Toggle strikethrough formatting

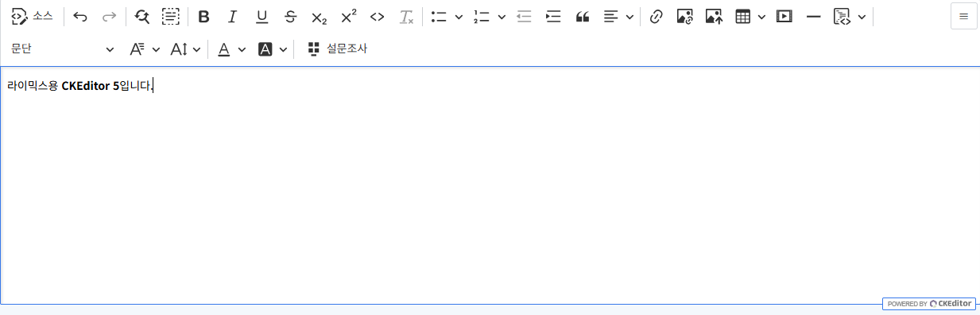pyautogui.click(x=290, y=16)
